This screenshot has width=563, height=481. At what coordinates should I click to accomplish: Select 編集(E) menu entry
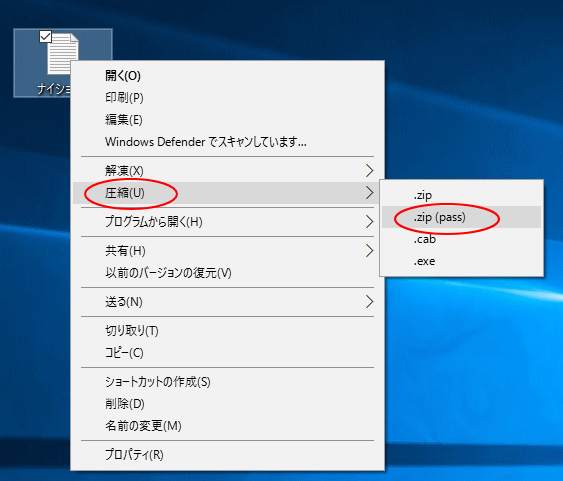click(228, 120)
